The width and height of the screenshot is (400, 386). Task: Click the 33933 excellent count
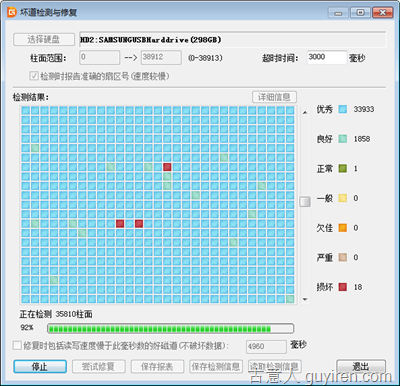click(364, 109)
